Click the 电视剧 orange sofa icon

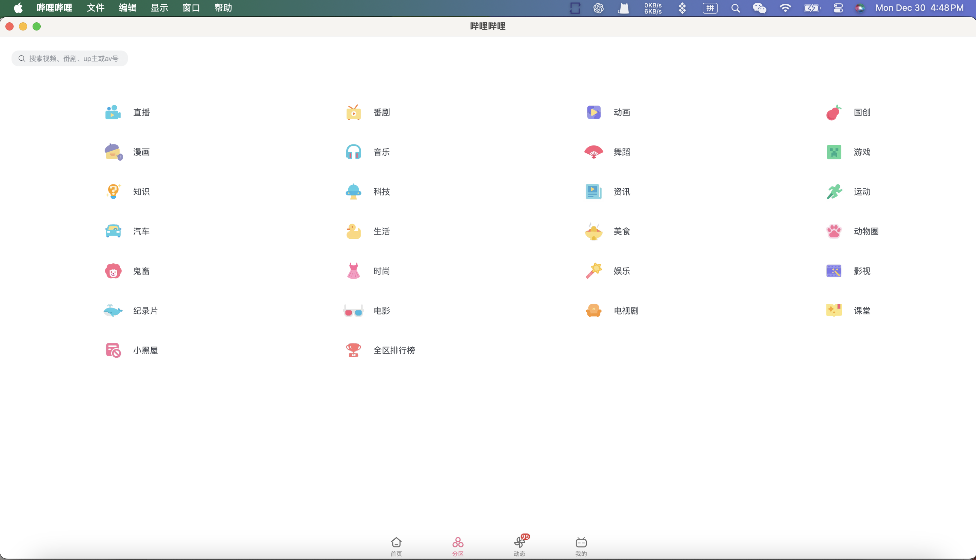593,311
